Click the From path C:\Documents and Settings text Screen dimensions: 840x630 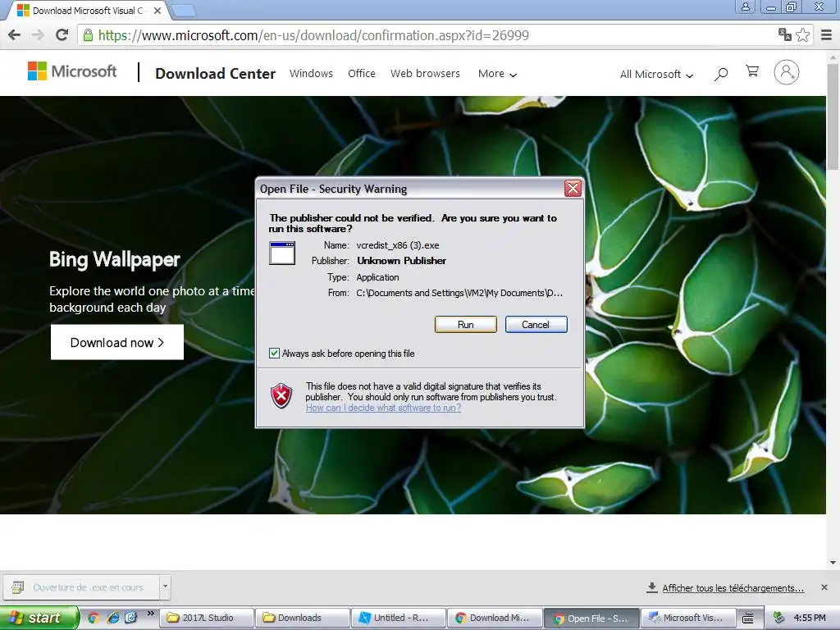point(459,293)
